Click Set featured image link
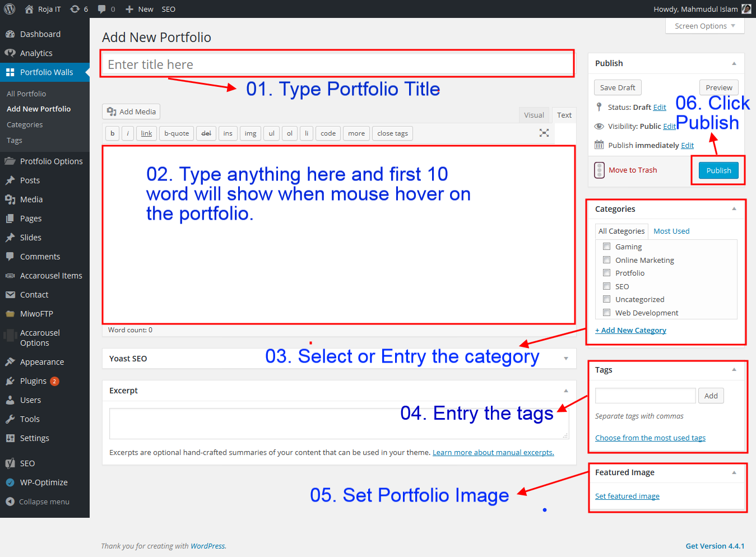756x557 pixels. click(627, 496)
